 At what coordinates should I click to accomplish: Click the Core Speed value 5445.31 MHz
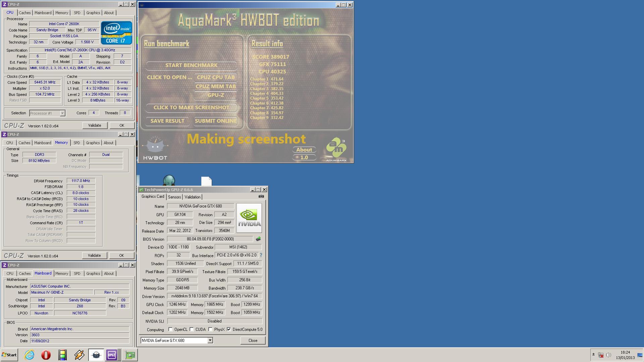tap(45, 82)
